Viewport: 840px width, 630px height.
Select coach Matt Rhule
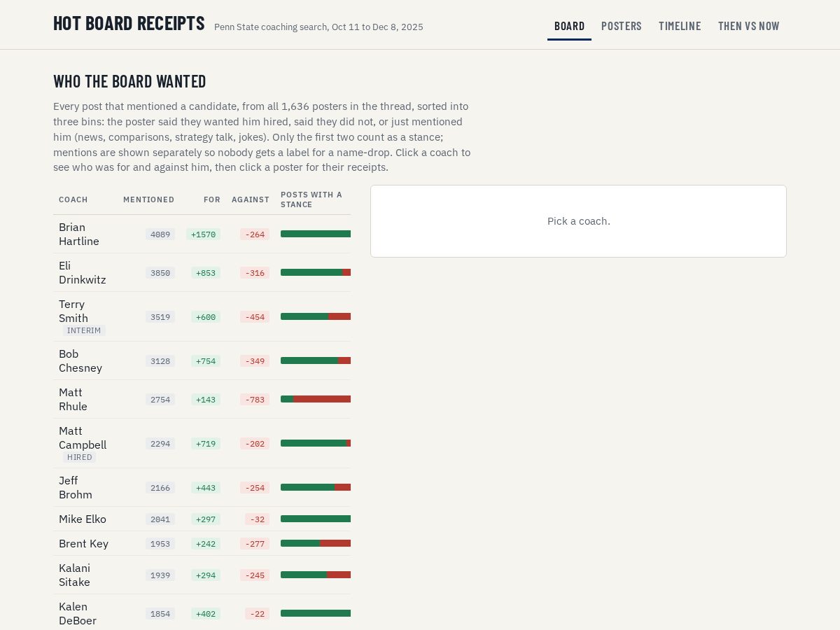(202, 399)
